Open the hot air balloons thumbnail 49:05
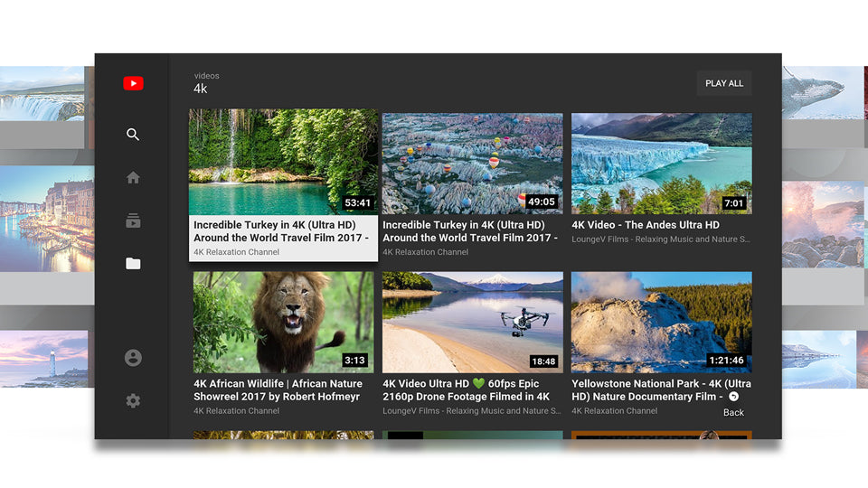868x488 pixels. [x=472, y=164]
